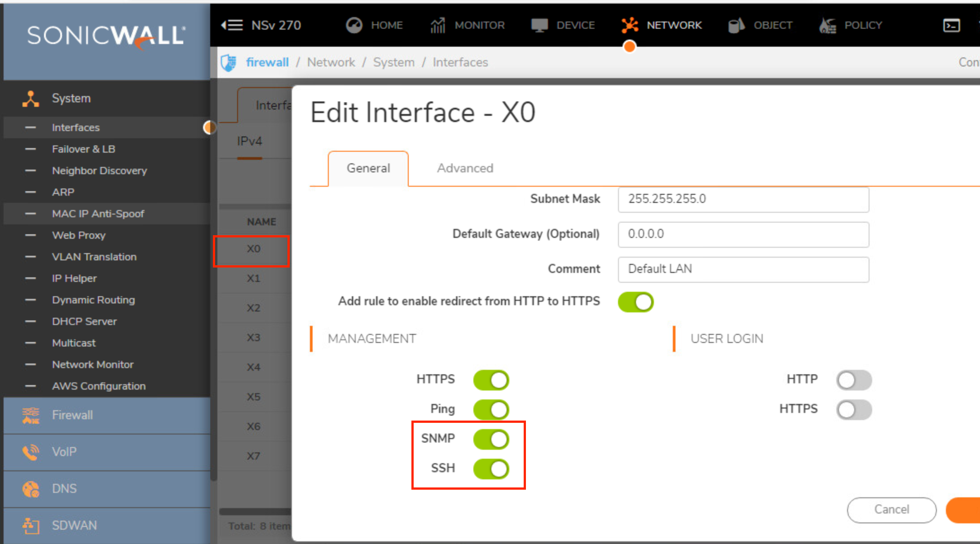Open the HOME section via its compass icon
This screenshot has width=980, height=544.
coord(354,25)
